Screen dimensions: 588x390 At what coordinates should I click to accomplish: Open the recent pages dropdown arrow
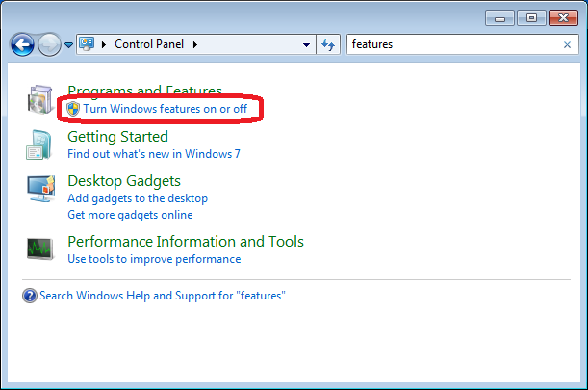coord(68,45)
